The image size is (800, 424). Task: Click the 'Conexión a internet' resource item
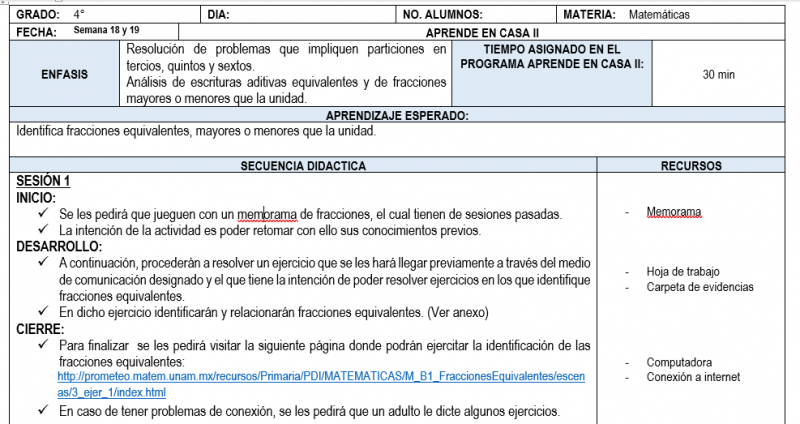click(x=693, y=377)
